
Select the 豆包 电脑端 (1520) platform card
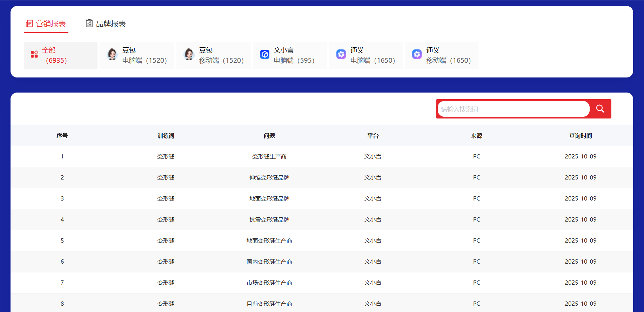tap(137, 55)
